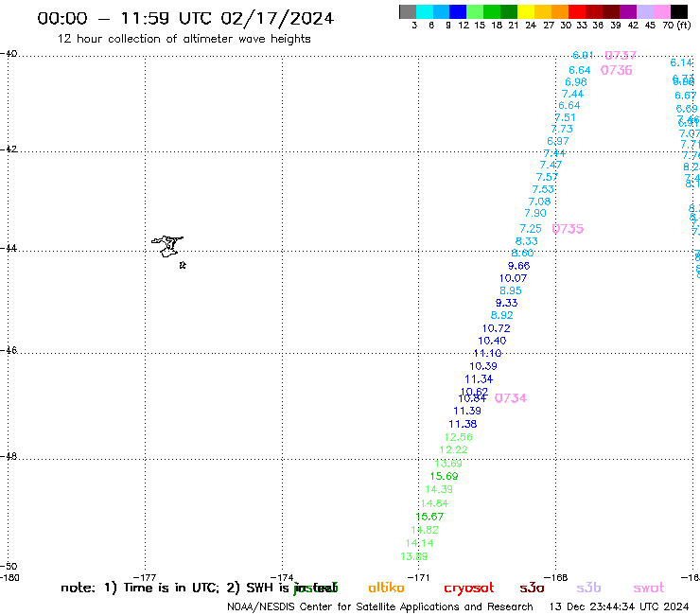Click the pink swatch in the color scale
The image size is (700, 615).
[x=662, y=11]
